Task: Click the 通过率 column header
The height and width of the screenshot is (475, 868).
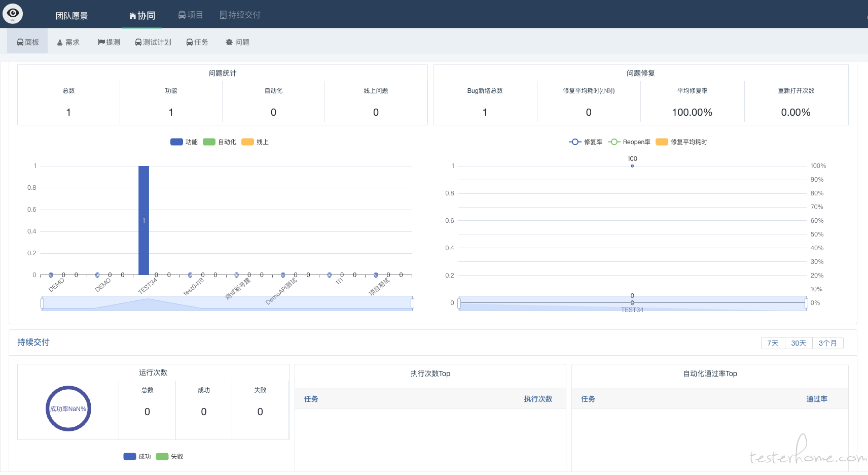Action: (x=817, y=399)
